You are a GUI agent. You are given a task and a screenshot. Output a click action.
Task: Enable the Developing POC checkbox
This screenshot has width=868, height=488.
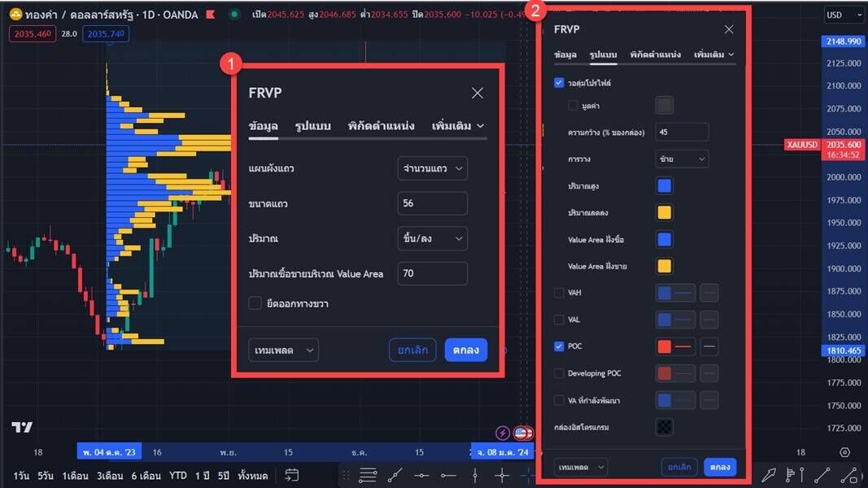[x=559, y=373]
